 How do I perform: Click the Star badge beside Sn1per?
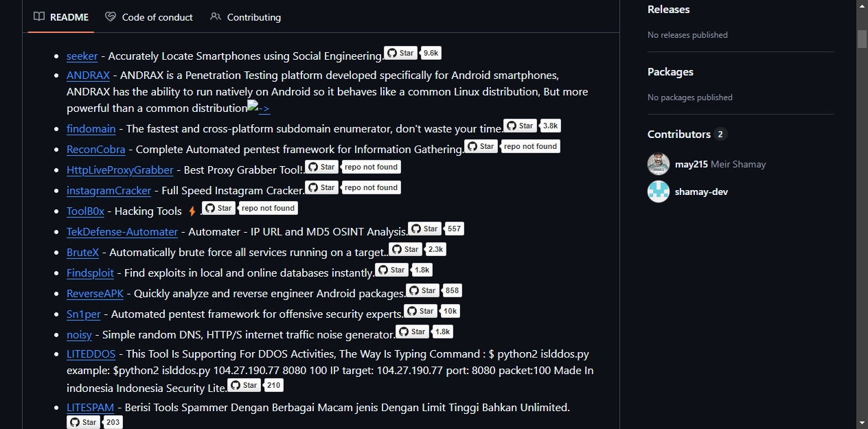tap(420, 311)
